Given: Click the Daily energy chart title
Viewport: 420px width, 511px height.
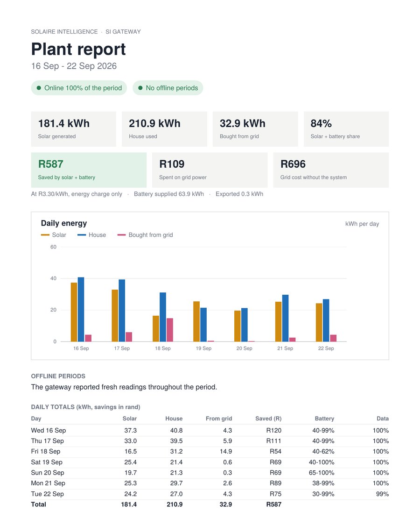Looking at the screenshot, I should (64, 223).
